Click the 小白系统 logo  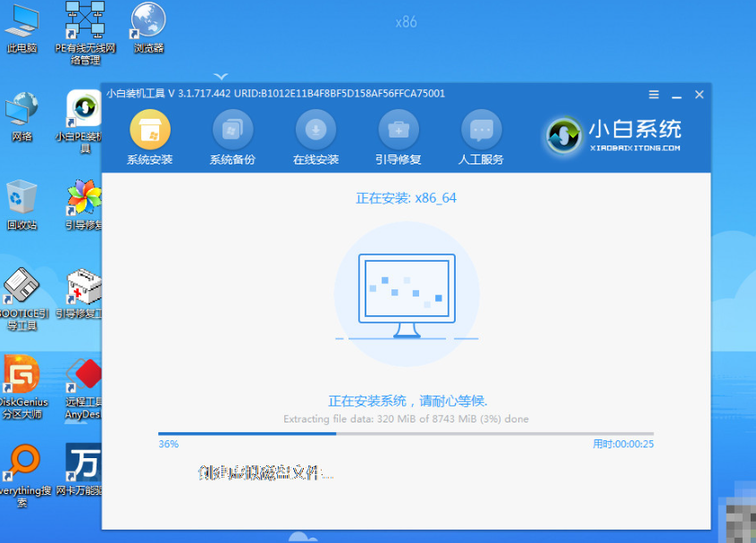614,135
